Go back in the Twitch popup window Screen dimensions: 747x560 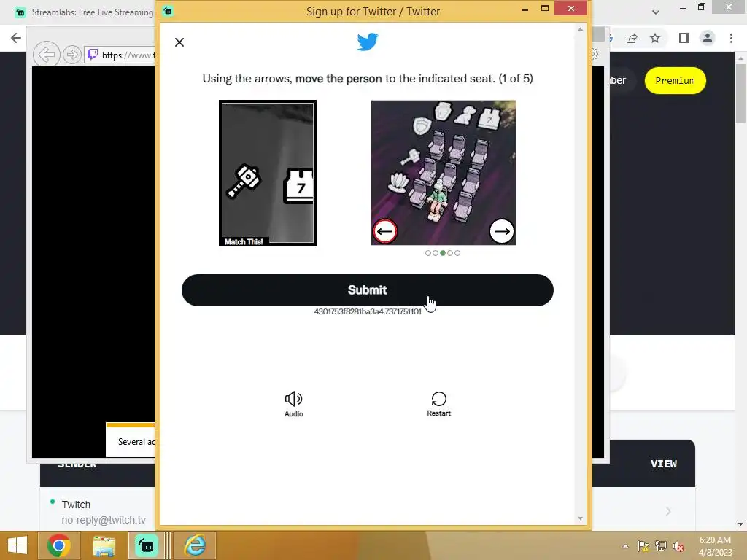[46, 55]
